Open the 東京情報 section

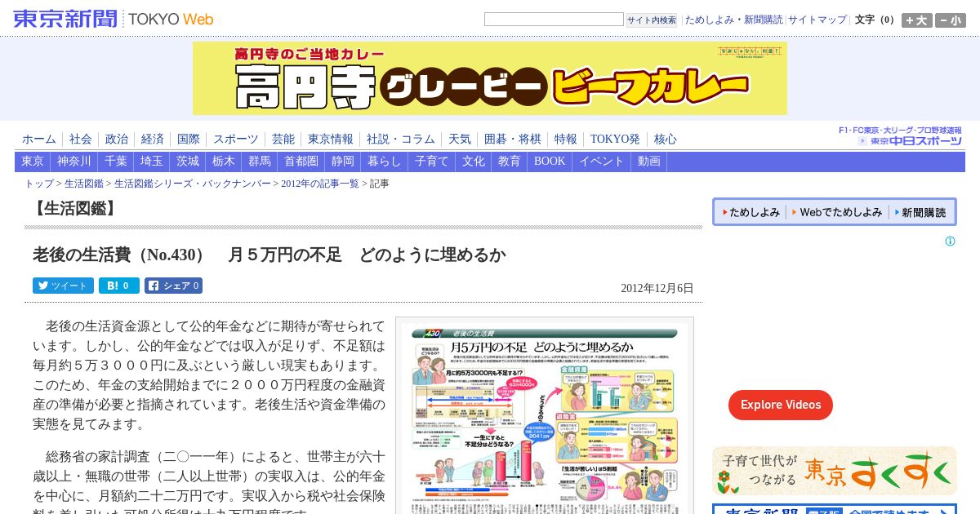pos(331,140)
